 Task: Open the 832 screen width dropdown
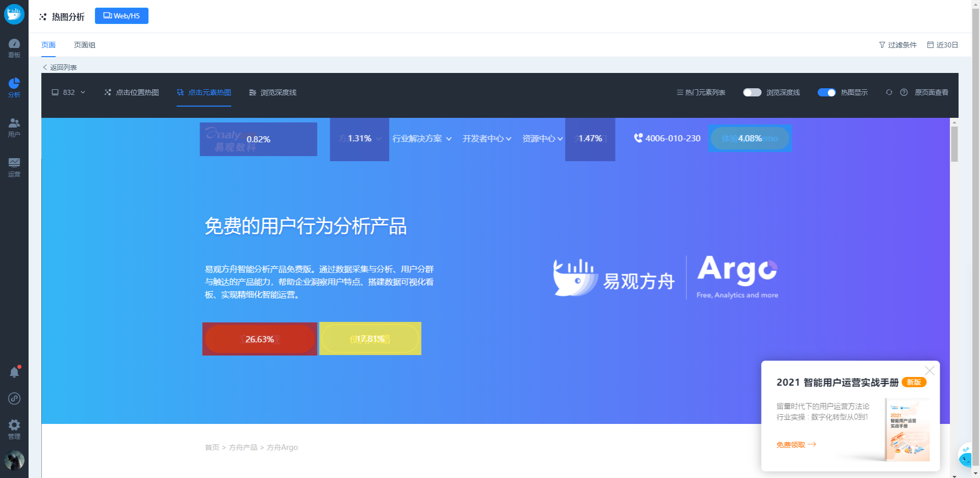tap(68, 92)
